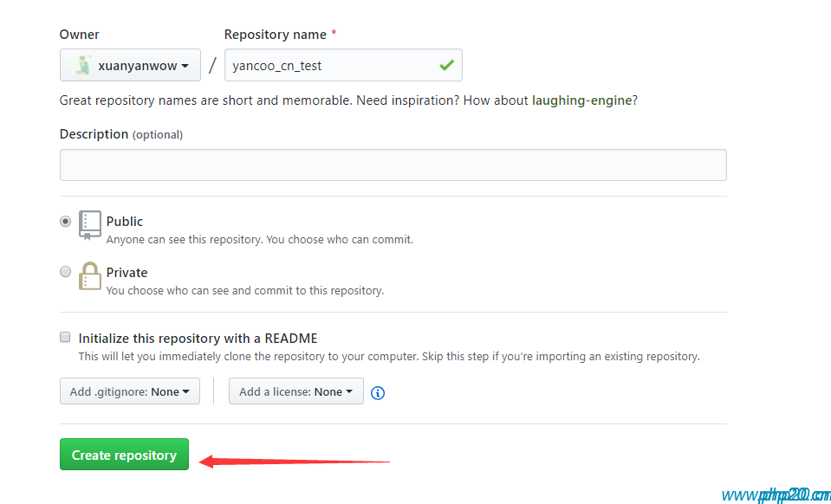Enable Initialize this repository with a README

65,338
